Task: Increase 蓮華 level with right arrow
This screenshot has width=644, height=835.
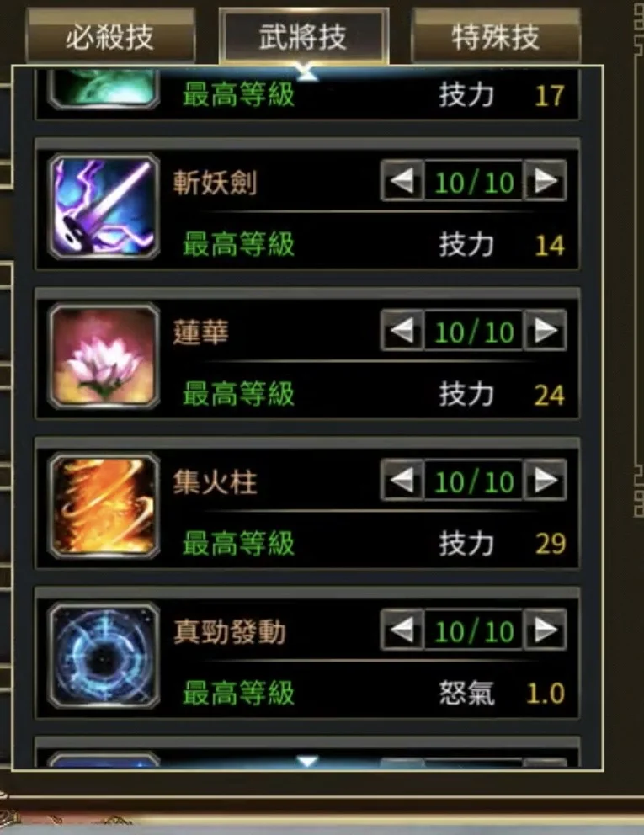Action: (x=545, y=331)
